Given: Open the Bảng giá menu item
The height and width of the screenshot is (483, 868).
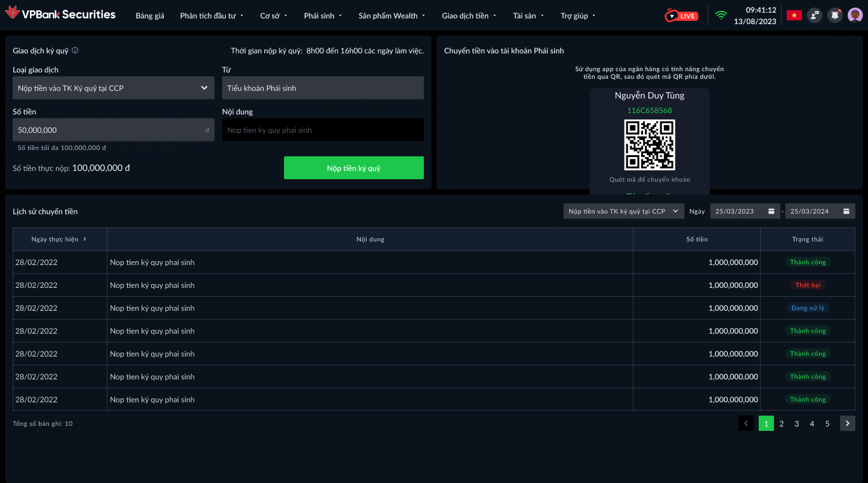Looking at the screenshot, I should coord(150,16).
